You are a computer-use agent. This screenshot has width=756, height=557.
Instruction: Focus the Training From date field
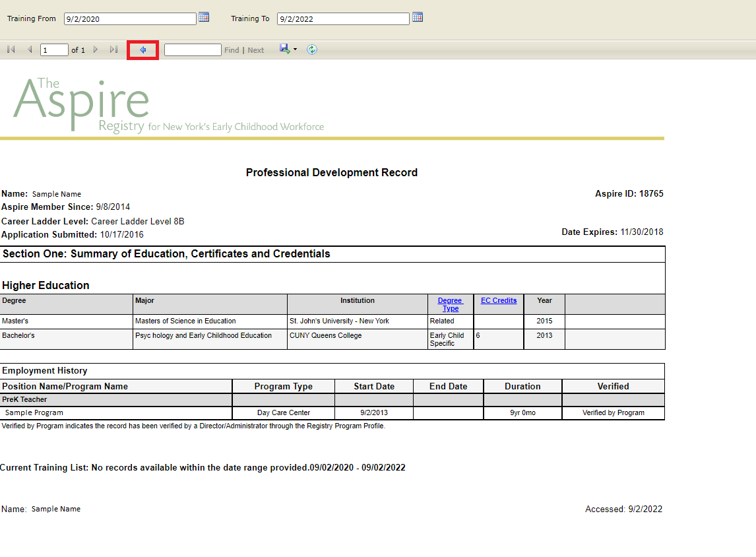click(130, 19)
